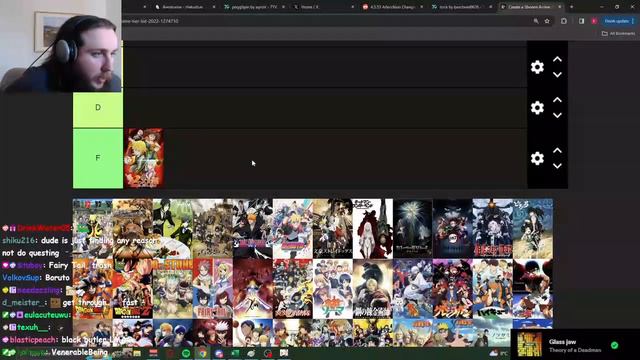Viewport: 640px width, 360px height.
Task: Open Chrome from the taskbar
Action: [202, 353]
